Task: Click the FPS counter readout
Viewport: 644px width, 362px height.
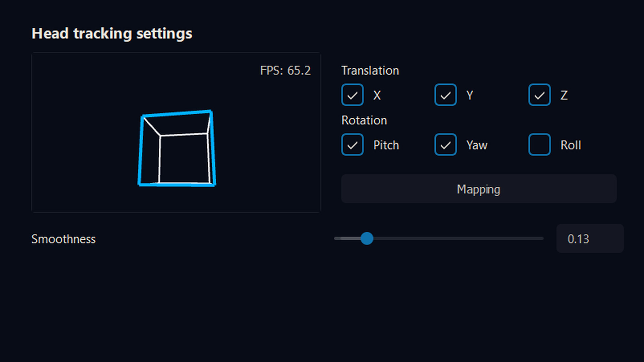Action: click(285, 71)
